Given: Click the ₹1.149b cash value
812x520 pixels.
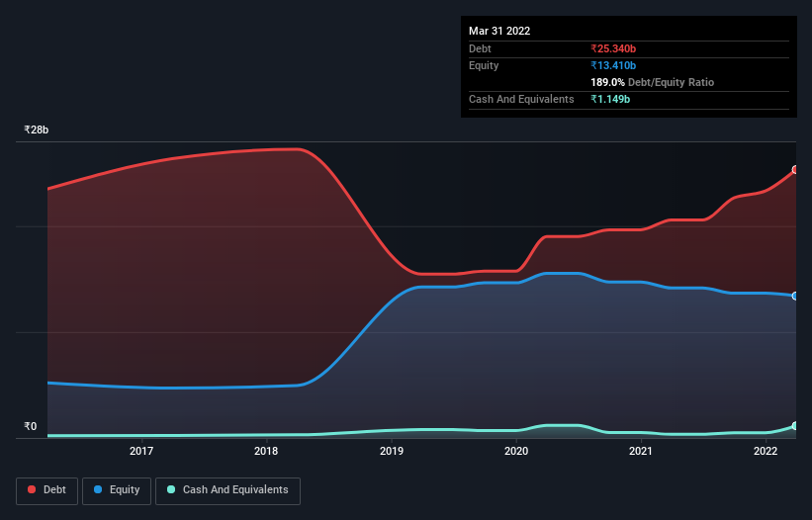Looking at the screenshot, I should click(610, 99).
